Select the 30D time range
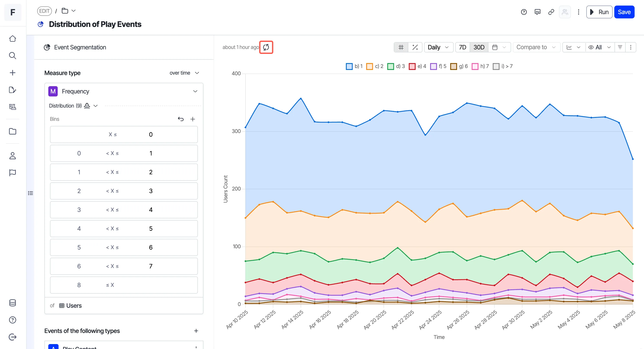Screen dimensions: 644x349 (479, 47)
